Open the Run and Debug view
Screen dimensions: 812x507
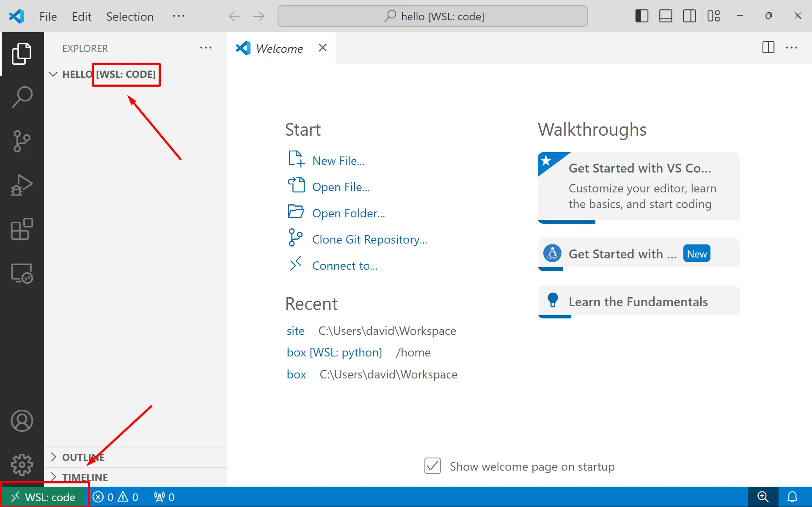(22, 185)
